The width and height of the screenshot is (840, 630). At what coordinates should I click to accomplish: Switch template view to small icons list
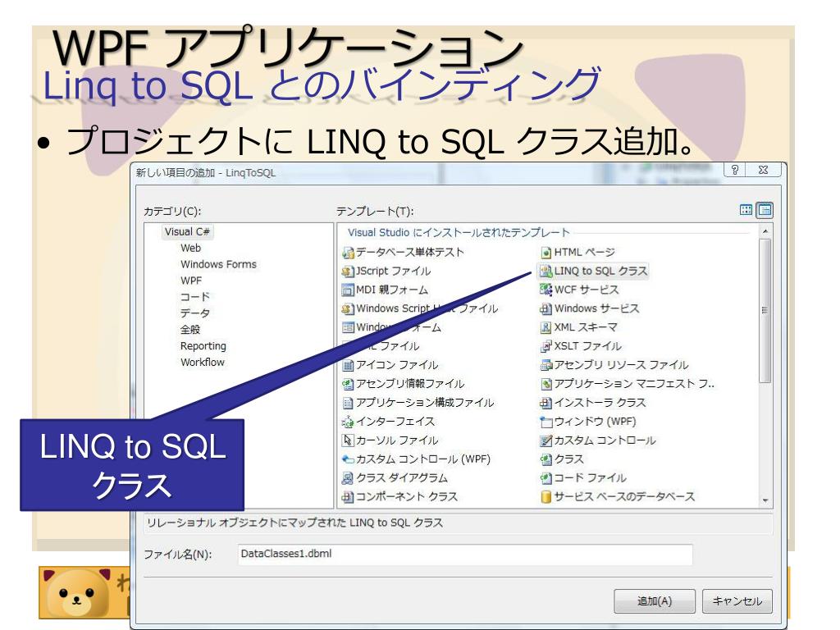click(x=765, y=210)
